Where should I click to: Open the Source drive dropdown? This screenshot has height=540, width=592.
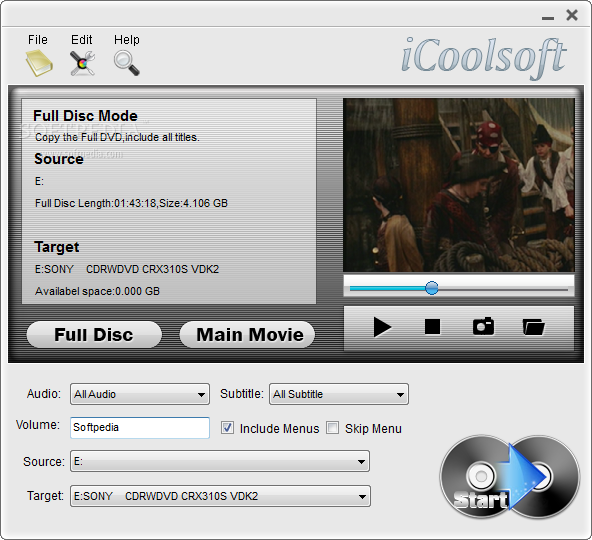220,461
